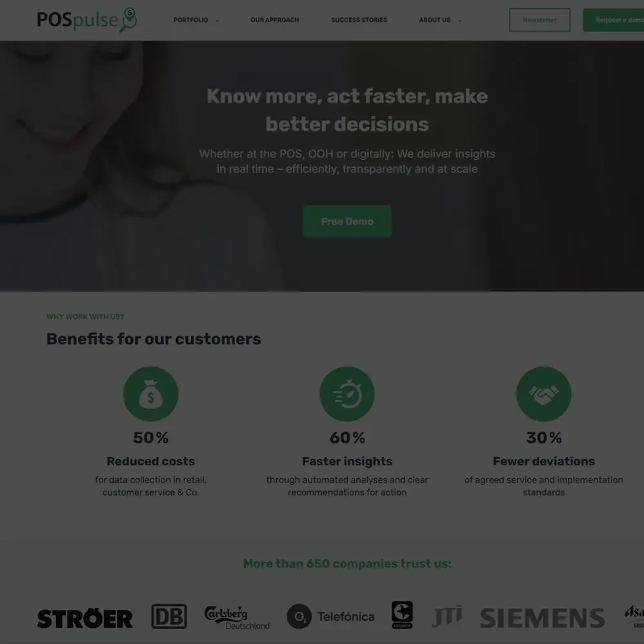The width and height of the screenshot is (644, 644).
Task: Click the stopwatch Faster insights icon
Action: pyautogui.click(x=347, y=394)
